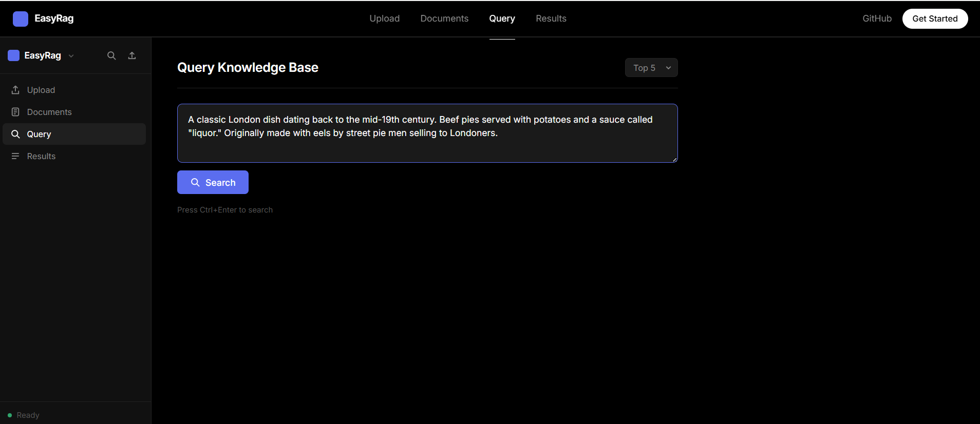Screen dimensions: 980x424
Task: Click the sidebar search magnifier icon
Action: (111, 55)
